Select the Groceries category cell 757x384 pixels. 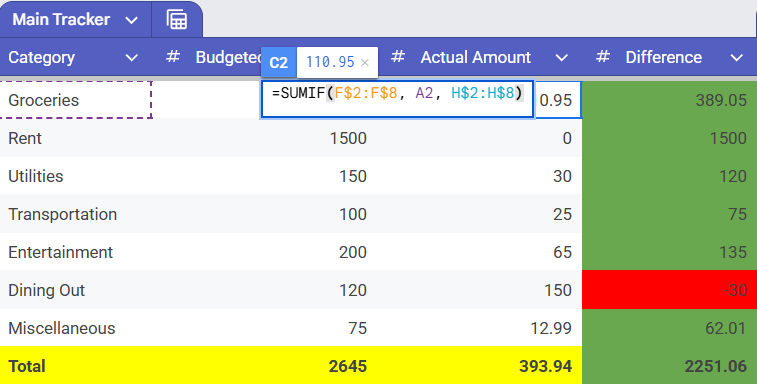tap(76, 100)
